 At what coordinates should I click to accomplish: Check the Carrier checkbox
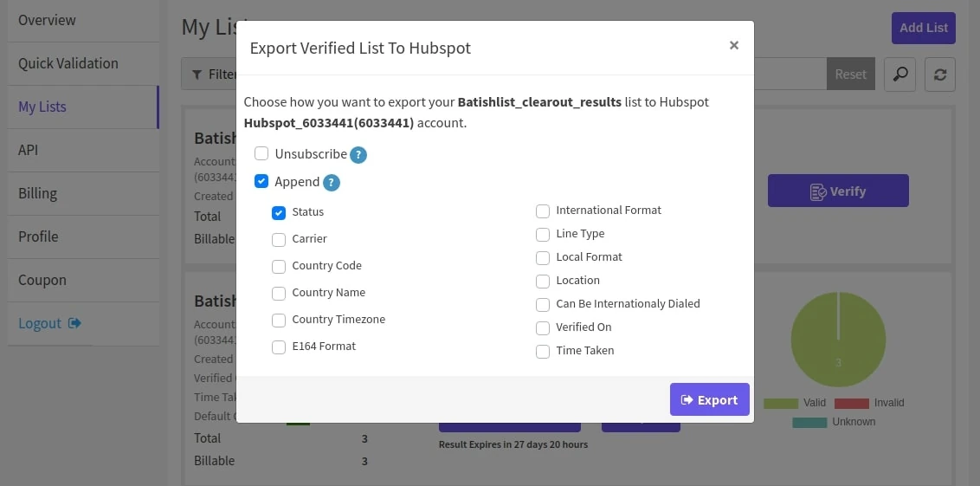click(279, 240)
